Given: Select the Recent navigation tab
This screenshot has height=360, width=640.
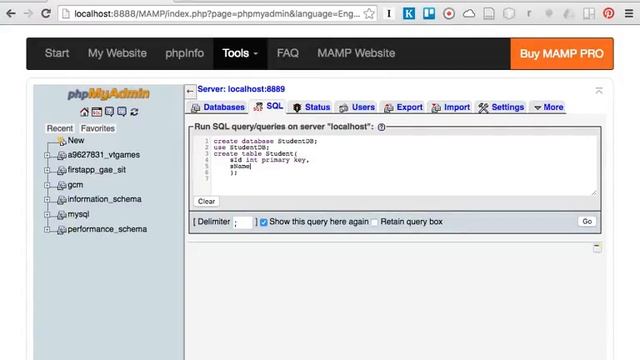Looking at the screenshot, I should point(60,129).
